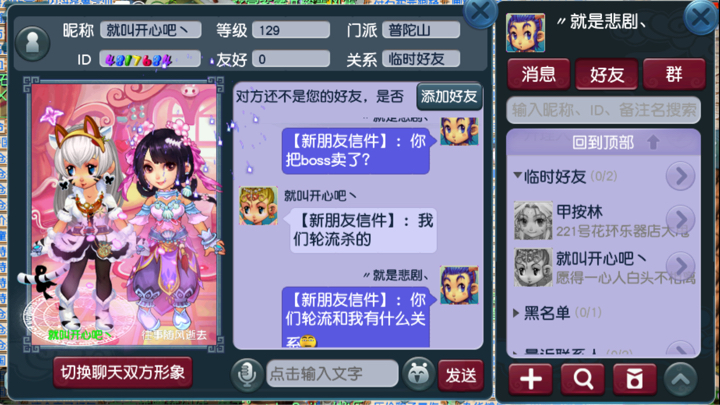720x405 pixels.
Task: Open the emoji sticker picker icon
Action: [418, 374]
